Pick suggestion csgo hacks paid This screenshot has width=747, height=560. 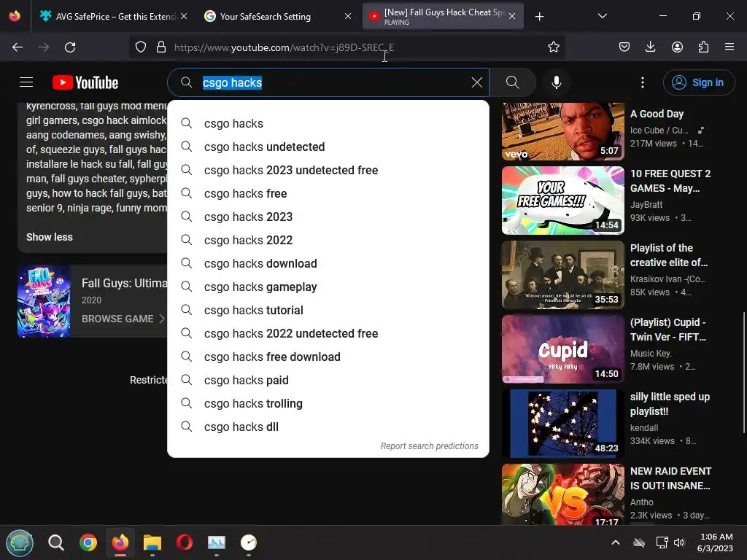pos(328,380)
